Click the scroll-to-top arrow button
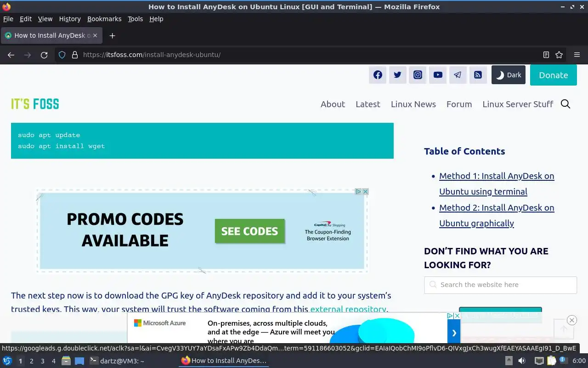Viewport: 588px width, 368px height. pyautogui.click(x=564, y=329)
